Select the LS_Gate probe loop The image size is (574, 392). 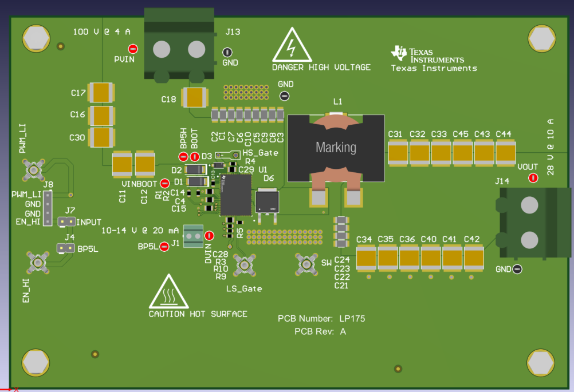point(245,265)
